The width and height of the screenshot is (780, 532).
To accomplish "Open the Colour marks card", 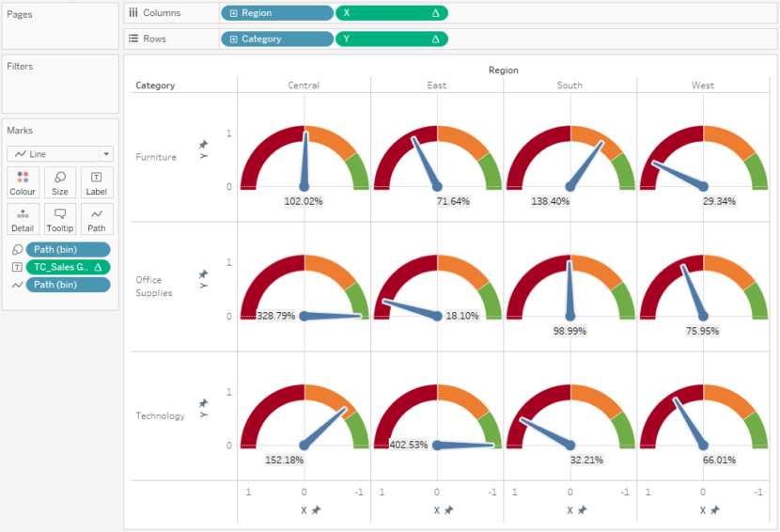I will (x=23, y=182).
